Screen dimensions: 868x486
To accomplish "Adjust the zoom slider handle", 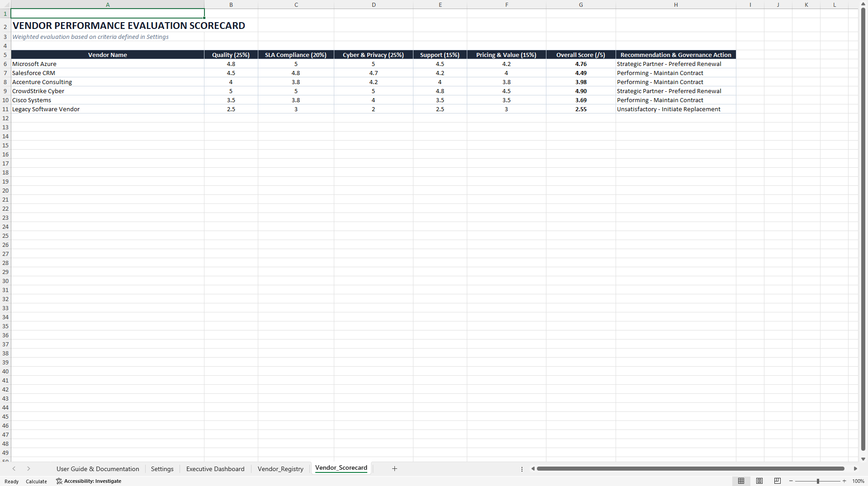I will click(x=818, y=481).
